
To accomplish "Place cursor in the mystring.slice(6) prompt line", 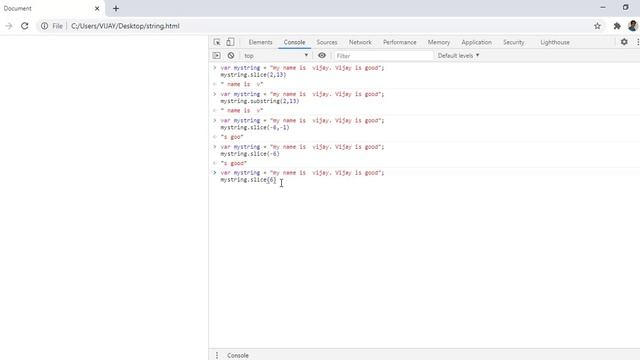I will [x=248, y=180].
